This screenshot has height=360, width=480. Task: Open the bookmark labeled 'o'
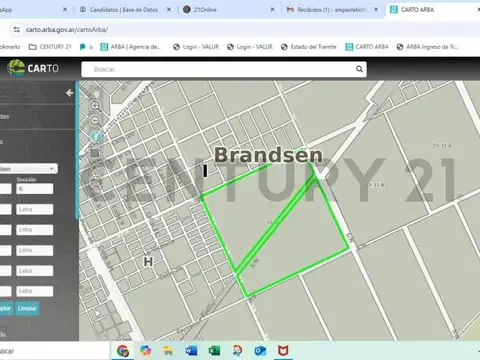[x=86, y=47]
